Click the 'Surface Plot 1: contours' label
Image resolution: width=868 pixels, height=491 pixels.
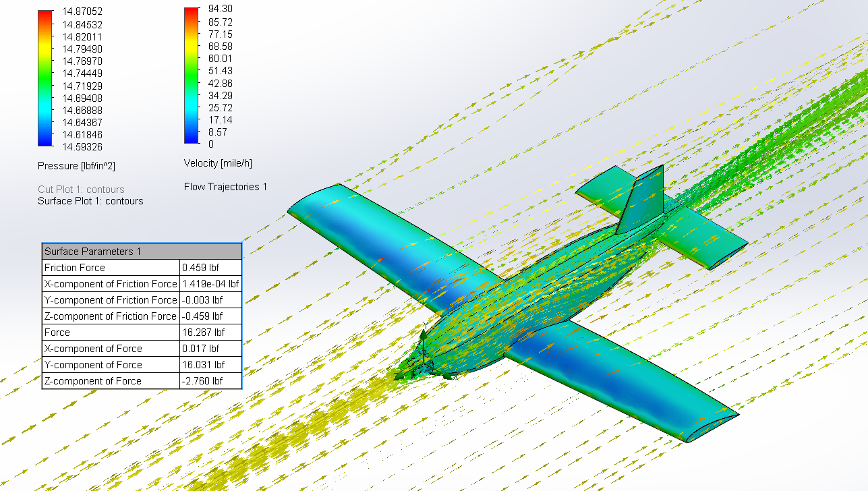tap(90, 201)
